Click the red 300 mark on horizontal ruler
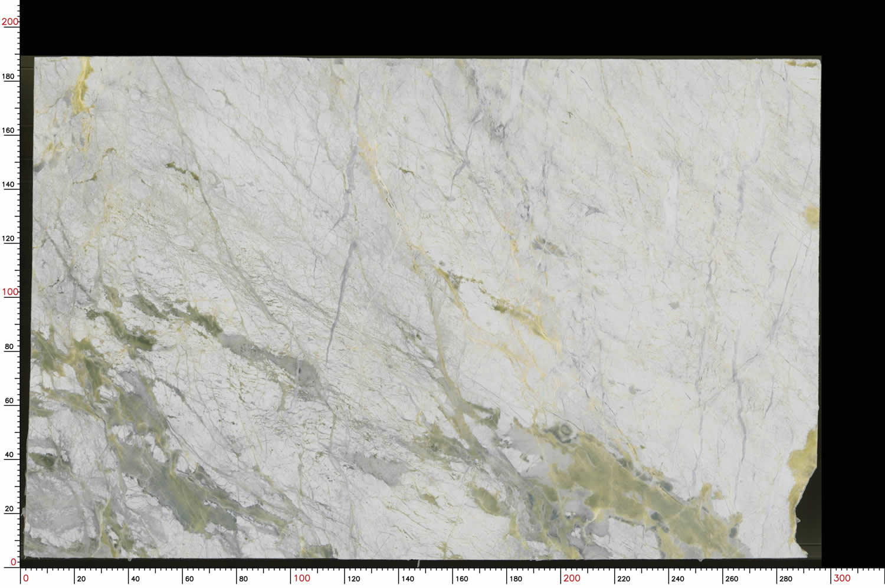Image resolution: width=885 pixels, height=588 pixels. tap(841, 578)
